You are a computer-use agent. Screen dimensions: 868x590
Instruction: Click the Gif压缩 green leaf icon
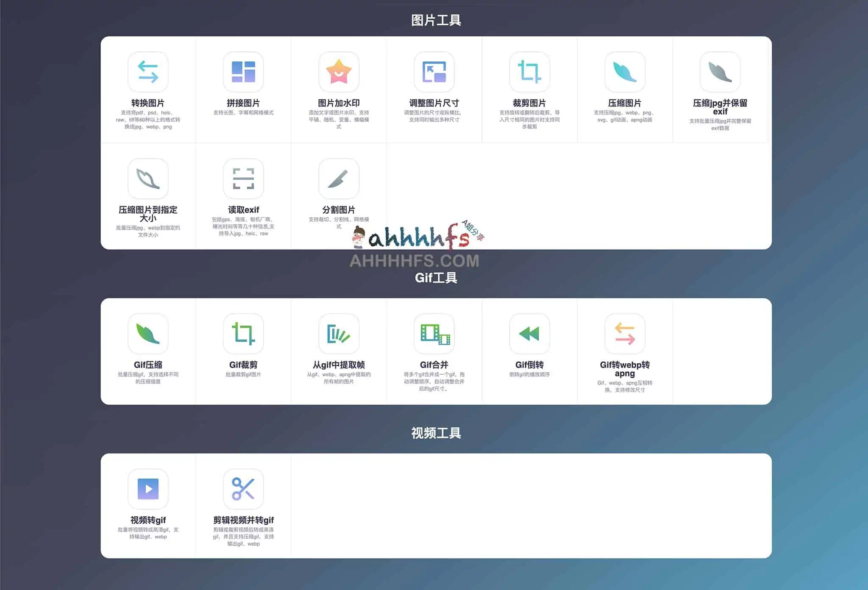(147, 334)
